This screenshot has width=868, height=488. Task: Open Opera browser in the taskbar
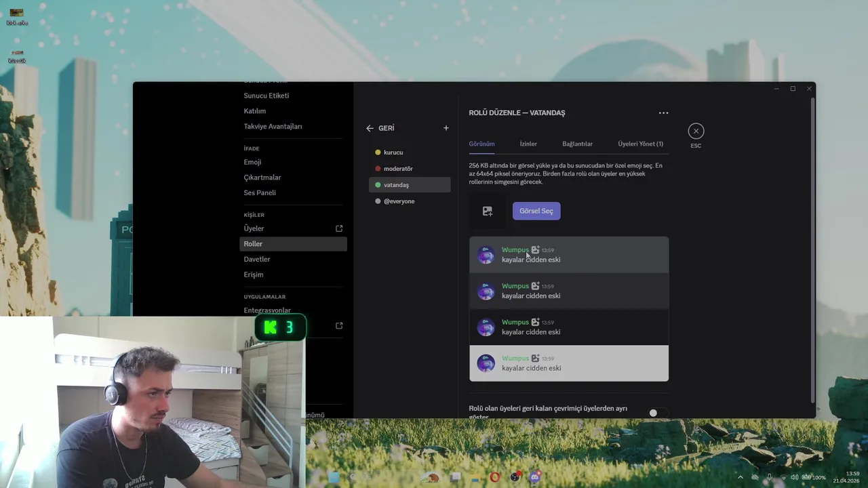coord(495,477)
